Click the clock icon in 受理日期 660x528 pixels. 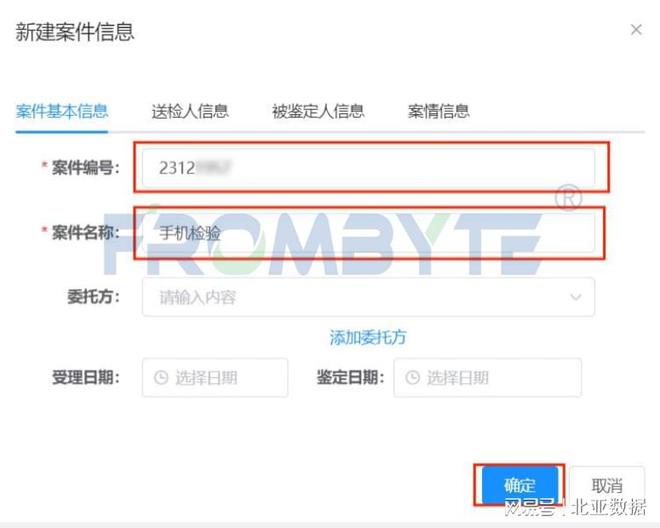(161, 378)
